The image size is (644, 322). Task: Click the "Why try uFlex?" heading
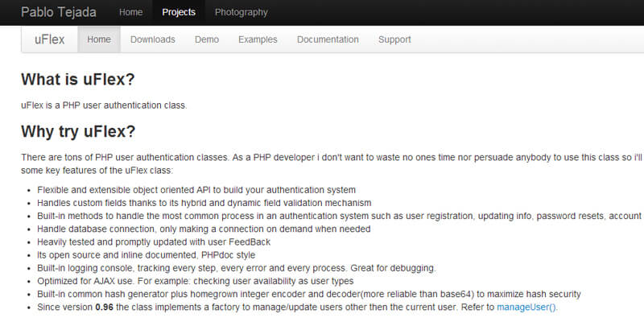pos(78,130)
